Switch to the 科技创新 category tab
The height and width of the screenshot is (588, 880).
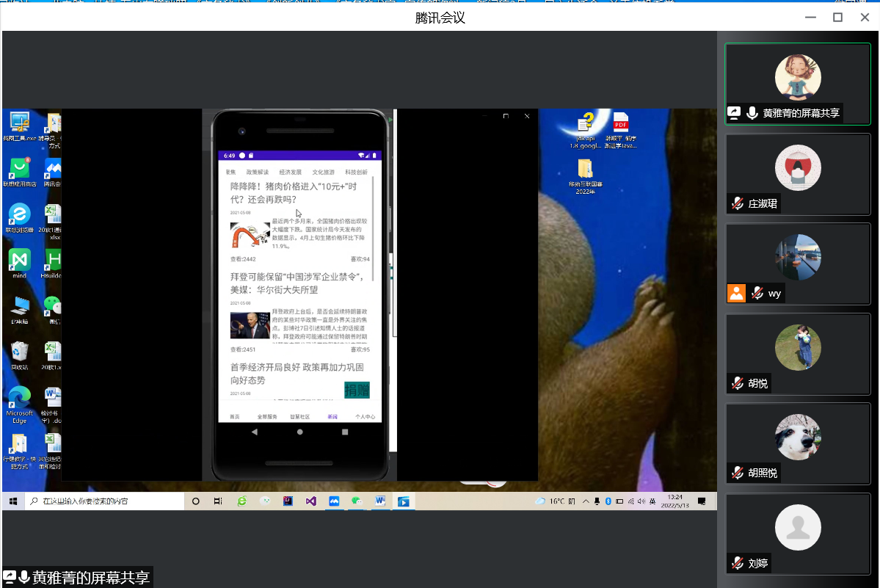[x=356, y=173]
